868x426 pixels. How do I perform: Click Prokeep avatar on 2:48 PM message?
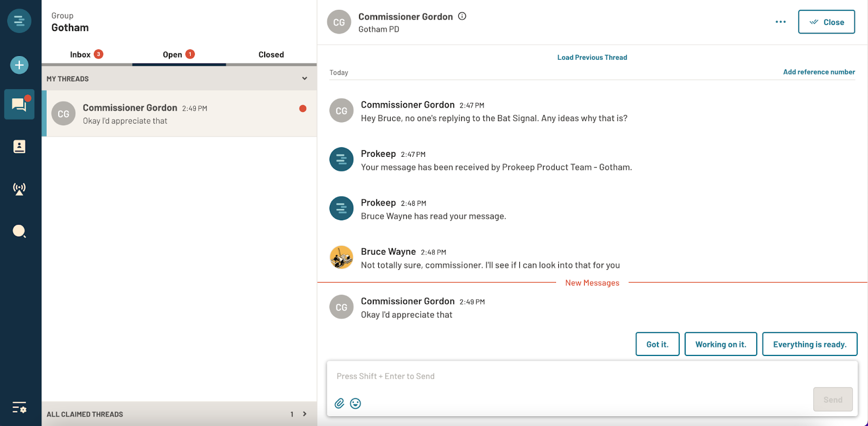(x=341, y=208)
